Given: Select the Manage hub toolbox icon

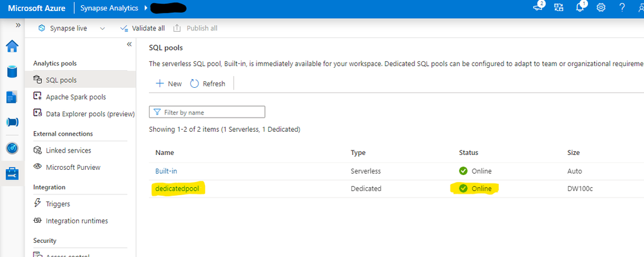Looking at the screenshot, I should tap(12, 174).
